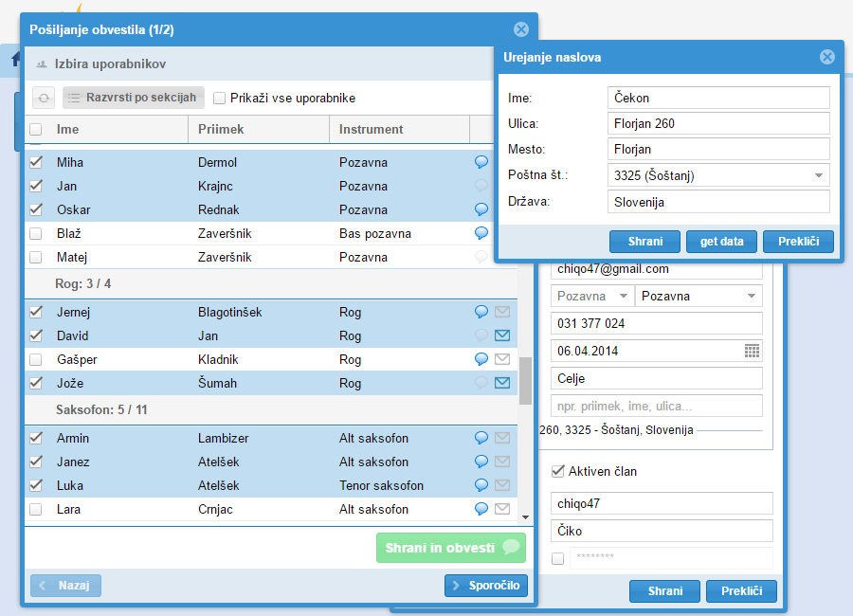Click chat bubble icon for Gašper Kladnik
This screenshot has height=616, width=853.
click(481, 359)
